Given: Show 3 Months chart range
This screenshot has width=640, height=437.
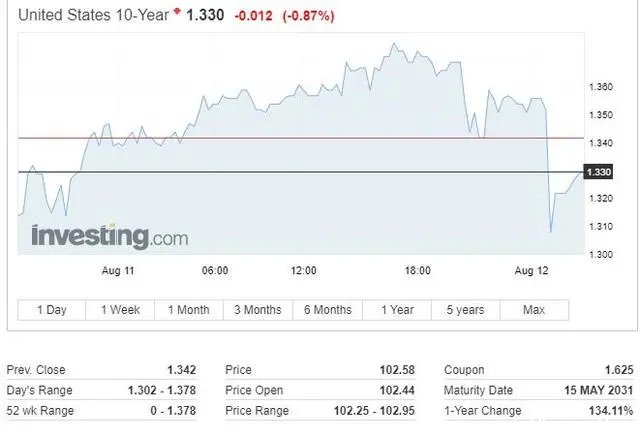Looking at the screenshot, I should (x=258, y=310).
